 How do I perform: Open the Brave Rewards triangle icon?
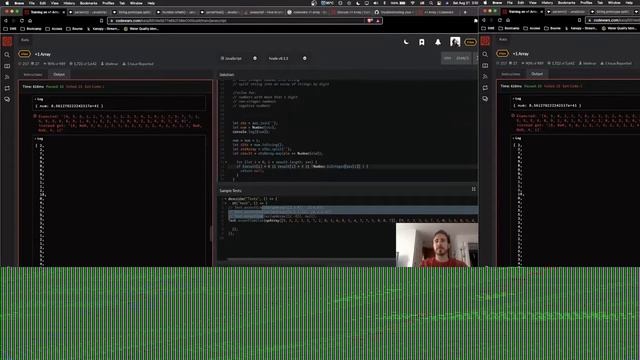[x=378, y=20]
